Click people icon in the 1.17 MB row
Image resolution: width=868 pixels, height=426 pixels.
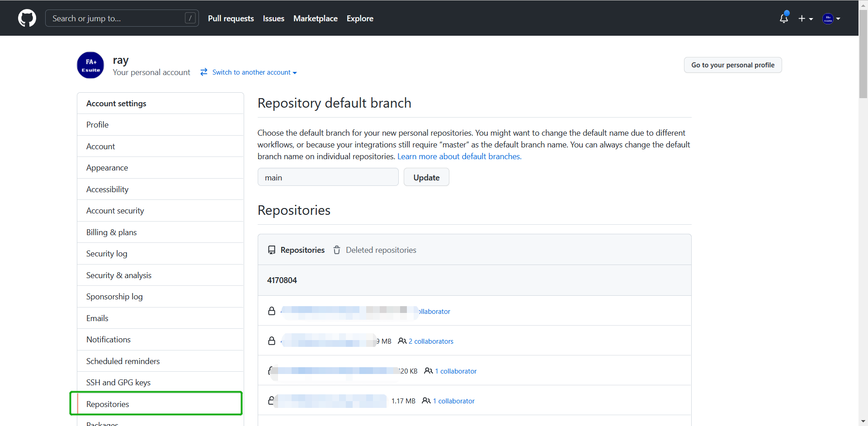pyautogui.click(x=426, y=401)
